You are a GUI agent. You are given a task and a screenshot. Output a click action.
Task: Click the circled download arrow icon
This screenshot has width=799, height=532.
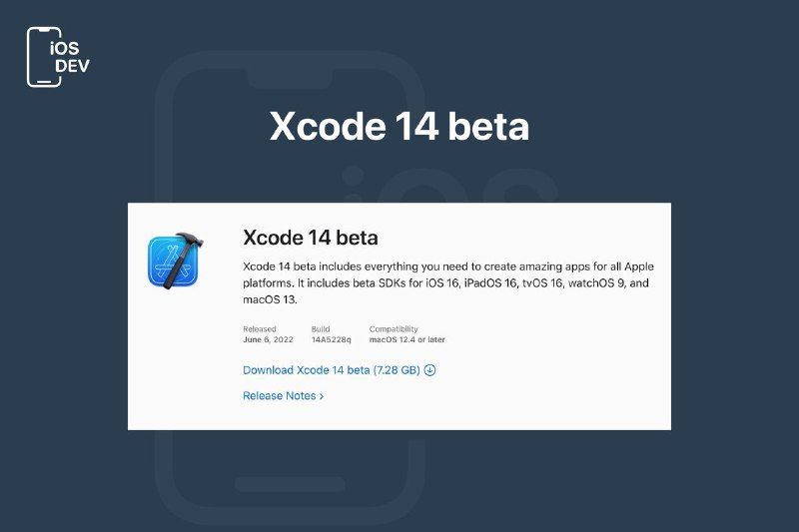(429, 370)
